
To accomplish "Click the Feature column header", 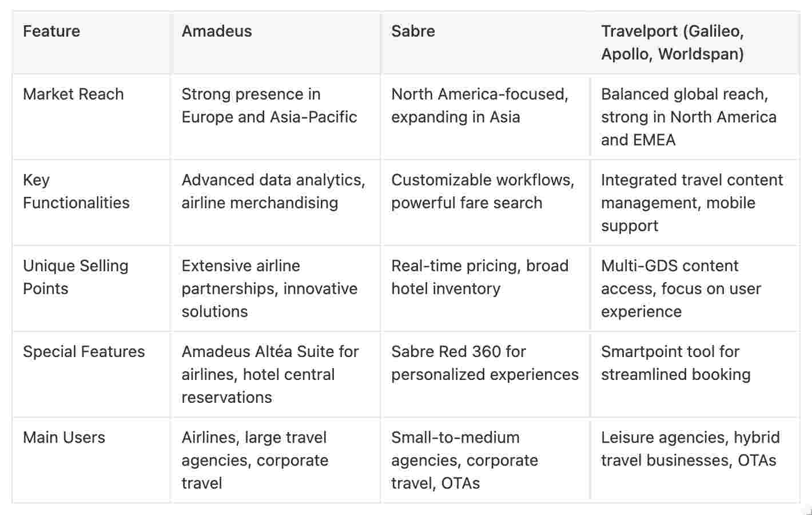I will (x=51, y=31).
